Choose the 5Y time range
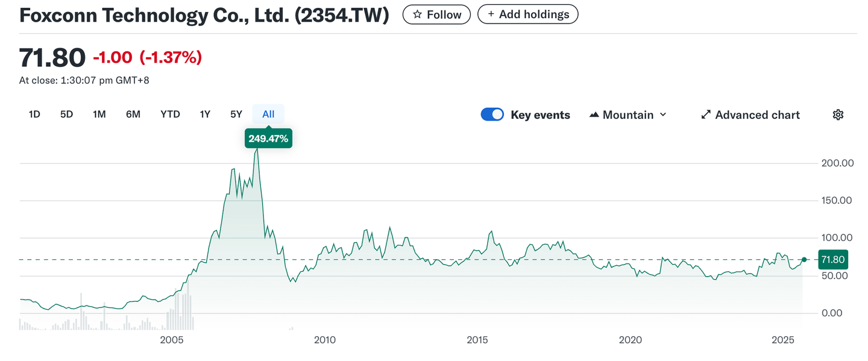Viewport: 868px width, 361px height. pos(236,115)
